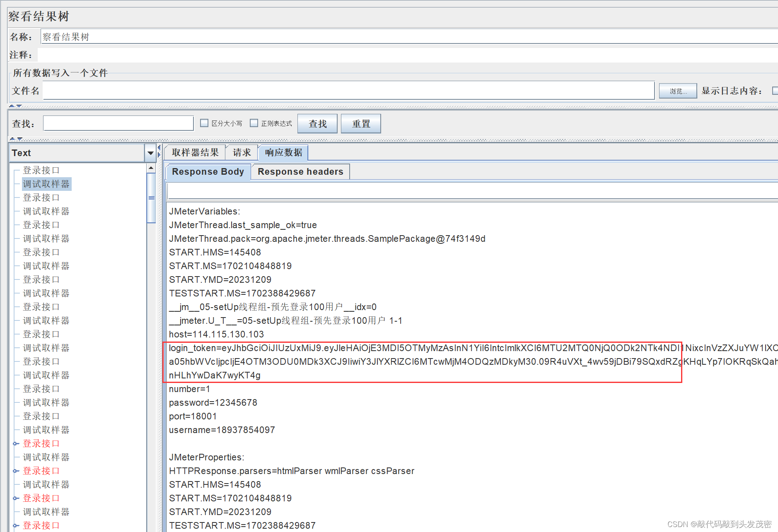Click the 重置 reset button
This screenshot has width=778, height=532.
pyautogui.click(x=361, y=124)
